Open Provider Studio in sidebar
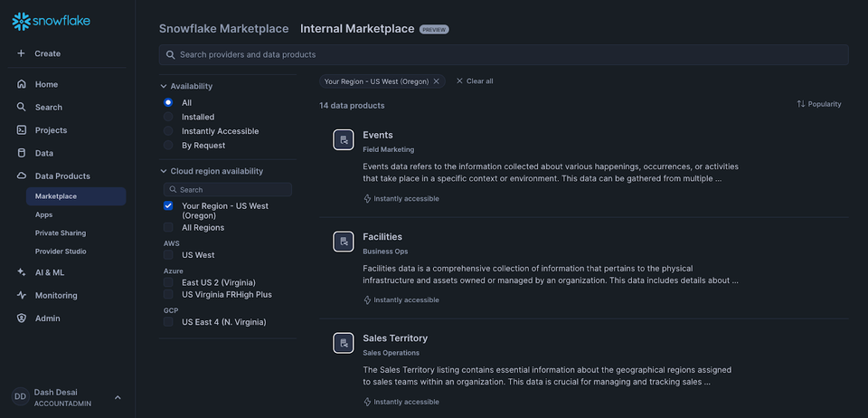This screenshot has height=418, width=868. point(61,252)
